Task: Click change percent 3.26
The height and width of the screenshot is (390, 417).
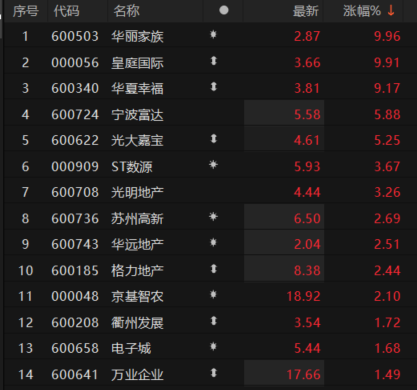Action: (387, 192)
